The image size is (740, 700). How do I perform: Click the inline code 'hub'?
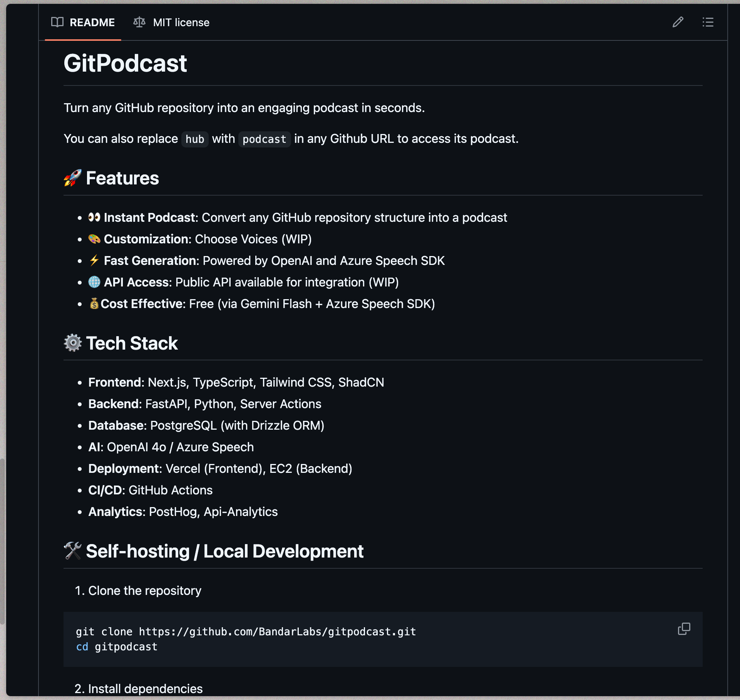[x=195, y=139]
